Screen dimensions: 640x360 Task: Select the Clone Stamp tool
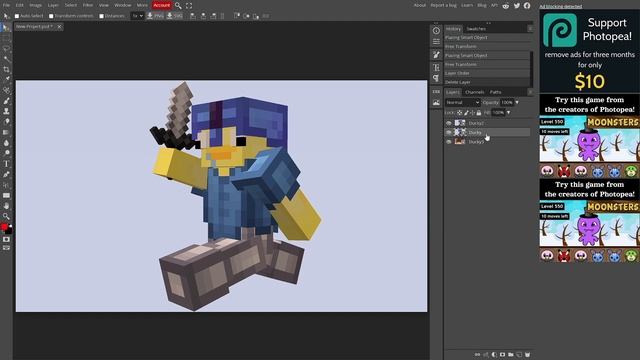(6, 111)
